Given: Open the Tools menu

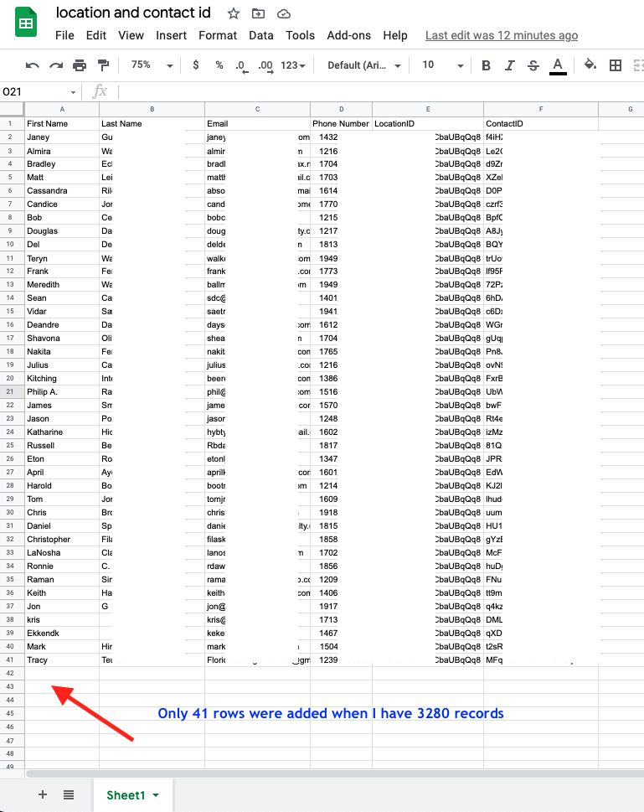Looking at the screenshot, I should [301, 35].
